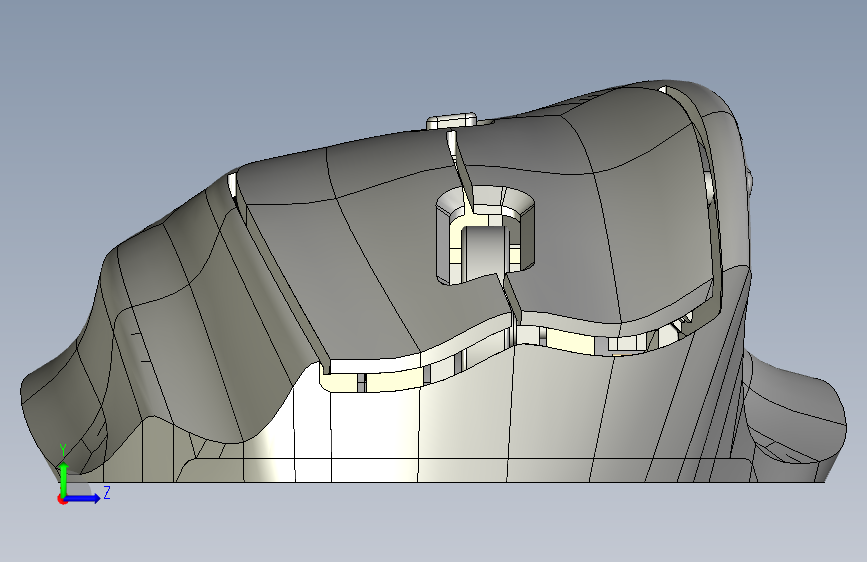Pick the red origin point of the coordinate triad
Viewport: 867px width, 562px height.
(x=62, y=499)
